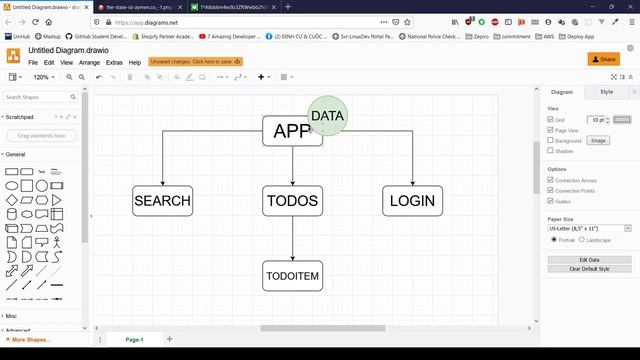Select the actor stick figure shape
Viewport: 640px width, 360px height.
pyautogui.click(x=57, y=242)
